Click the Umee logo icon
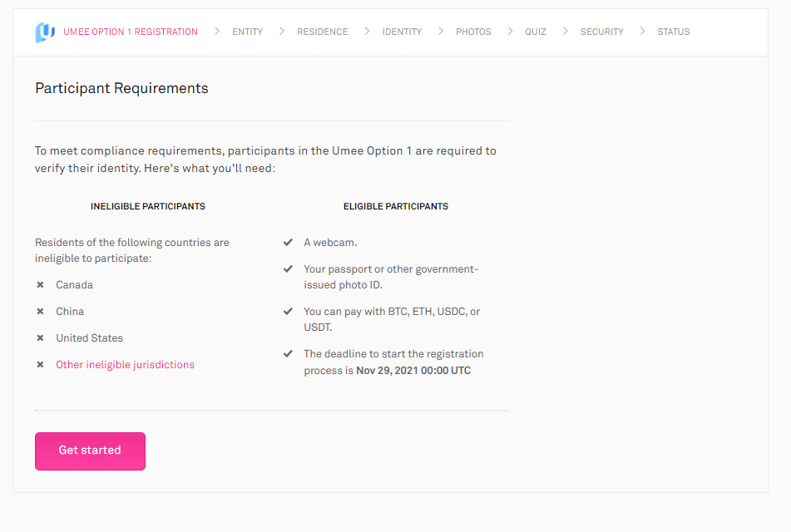 [x=45, y=32]
